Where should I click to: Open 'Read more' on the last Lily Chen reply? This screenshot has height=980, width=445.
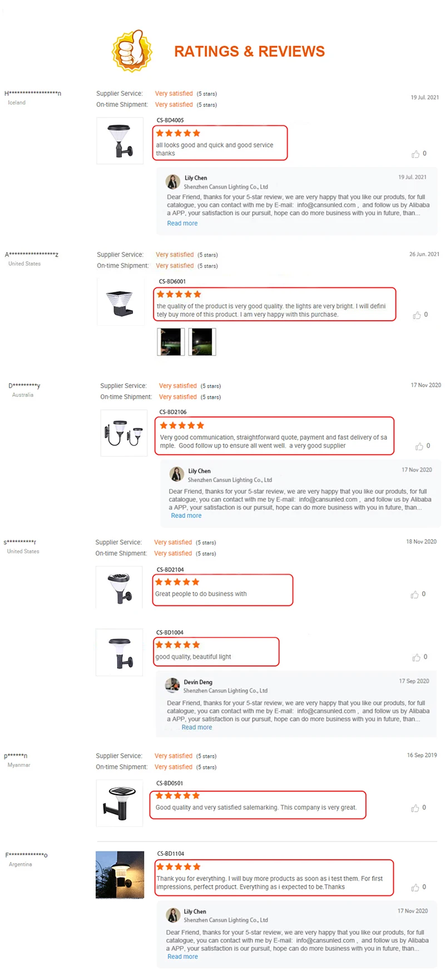click(x=182, y=957)
